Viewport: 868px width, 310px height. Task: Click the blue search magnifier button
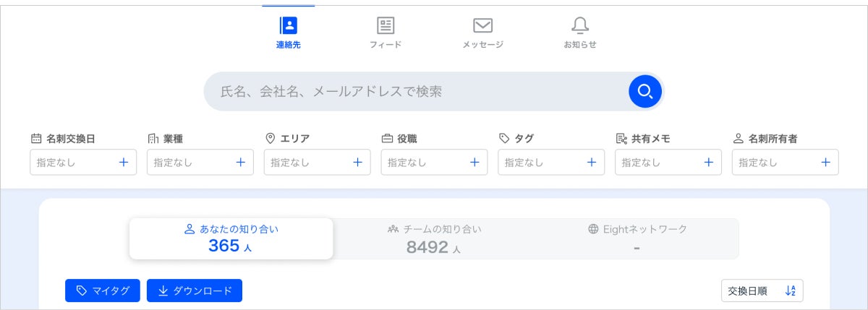pos(645,91)
